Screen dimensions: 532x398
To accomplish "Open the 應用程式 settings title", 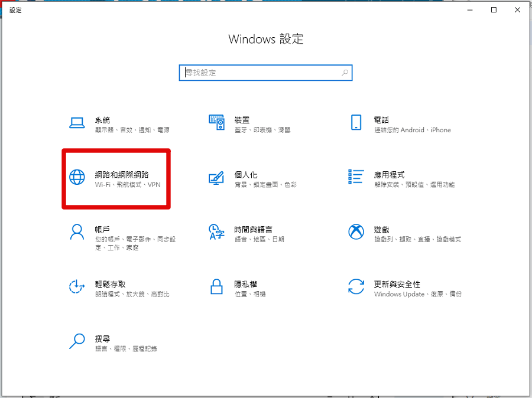I will click(x=389, y=175).
